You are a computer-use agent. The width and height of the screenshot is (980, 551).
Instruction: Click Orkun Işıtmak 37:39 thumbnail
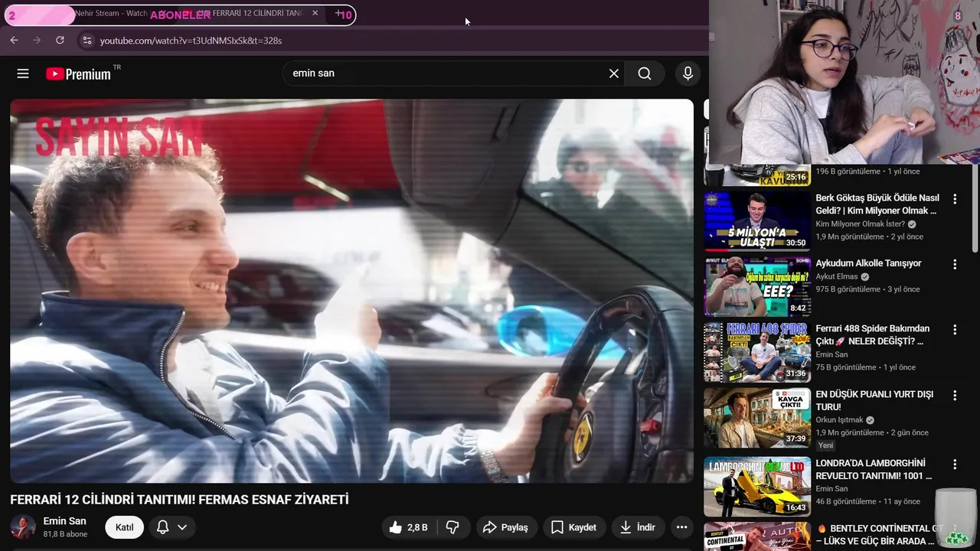pos(757,418)
